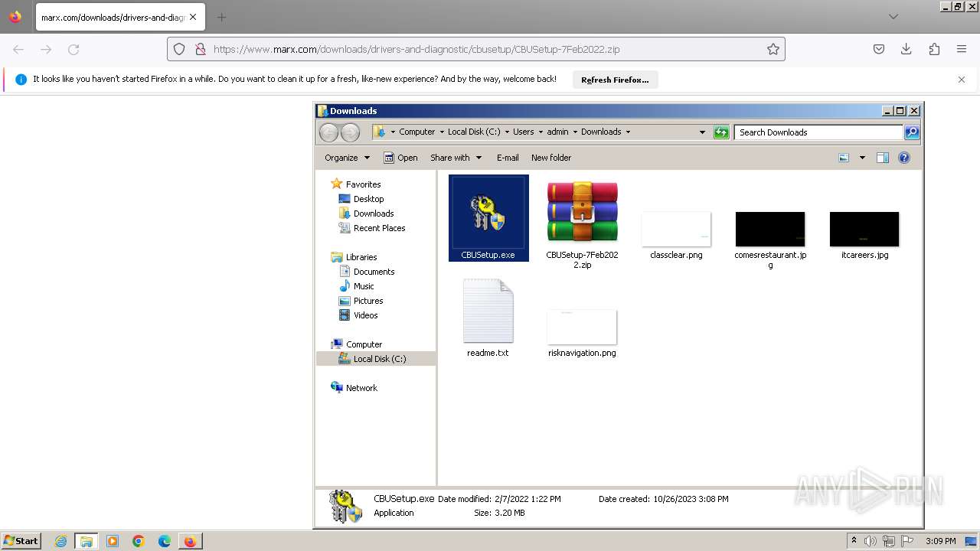980x551 pixels.
Task: Click the taskbar volume speaker icon
Action: [x=871, y=541]
